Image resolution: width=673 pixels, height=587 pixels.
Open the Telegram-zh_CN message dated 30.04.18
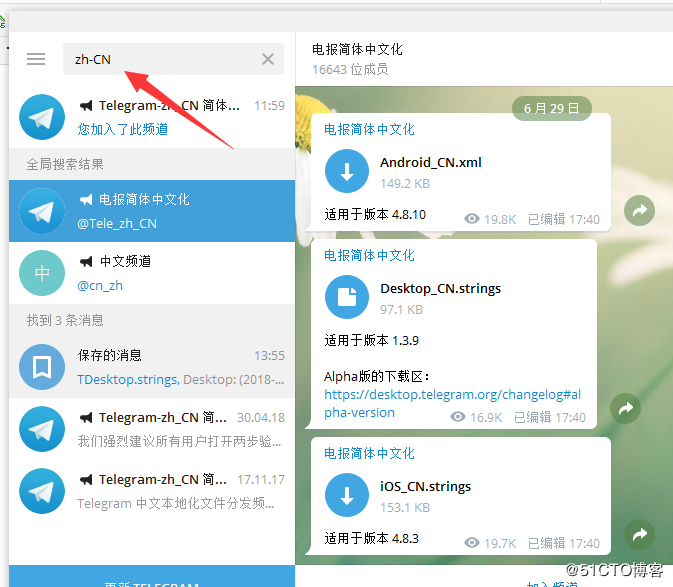coord(152,429)
